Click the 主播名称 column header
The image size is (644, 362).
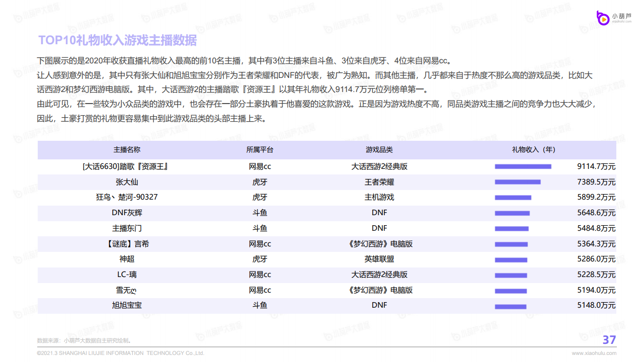coord(127,150)
